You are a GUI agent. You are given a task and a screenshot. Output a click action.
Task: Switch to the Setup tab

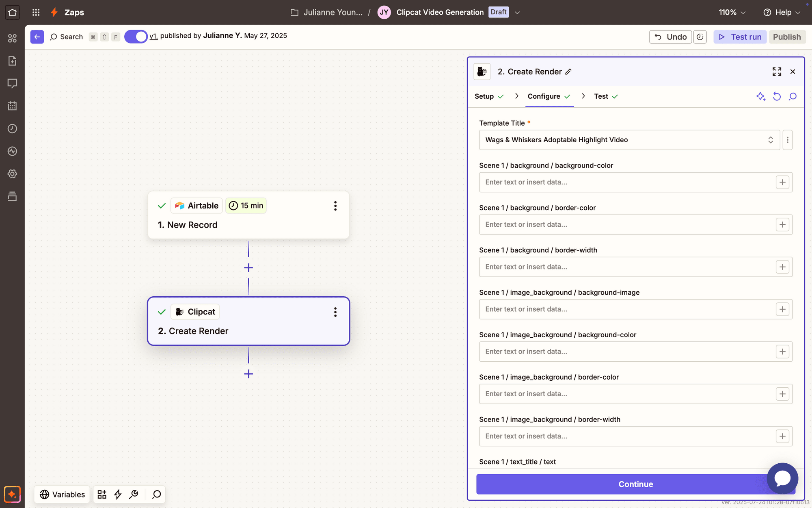(489, 96)
